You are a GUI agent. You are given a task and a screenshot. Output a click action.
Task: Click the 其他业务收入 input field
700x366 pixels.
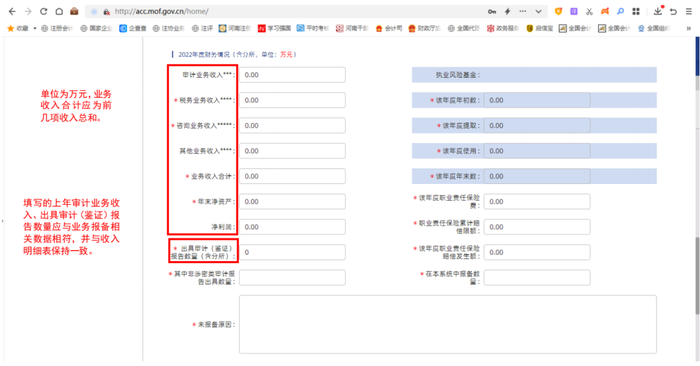pyautogui.click(x=292, y=151)
